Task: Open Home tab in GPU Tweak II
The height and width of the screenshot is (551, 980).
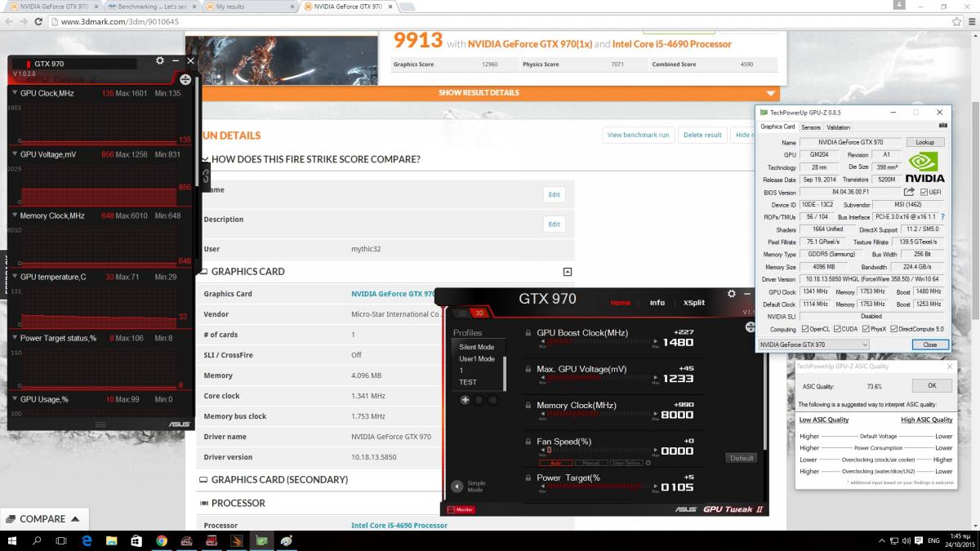Action: click(x=621, y=303)
